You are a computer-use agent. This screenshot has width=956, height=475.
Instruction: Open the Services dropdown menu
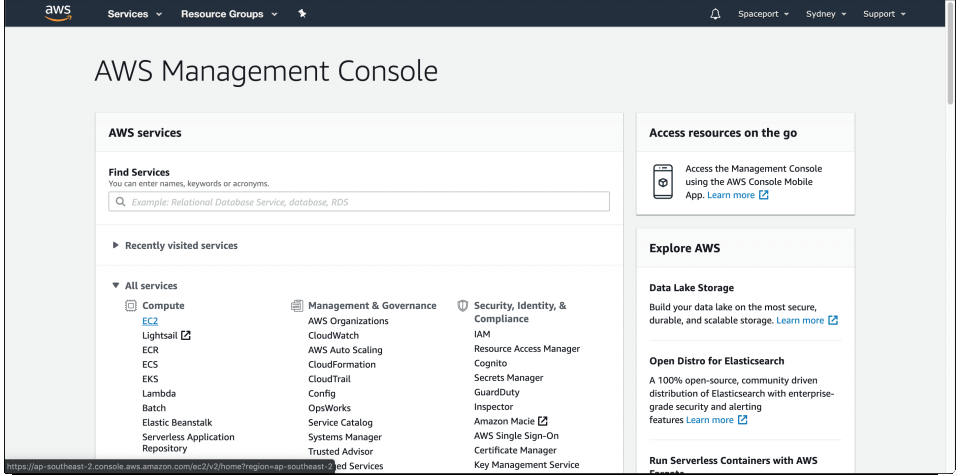[135, 14]
